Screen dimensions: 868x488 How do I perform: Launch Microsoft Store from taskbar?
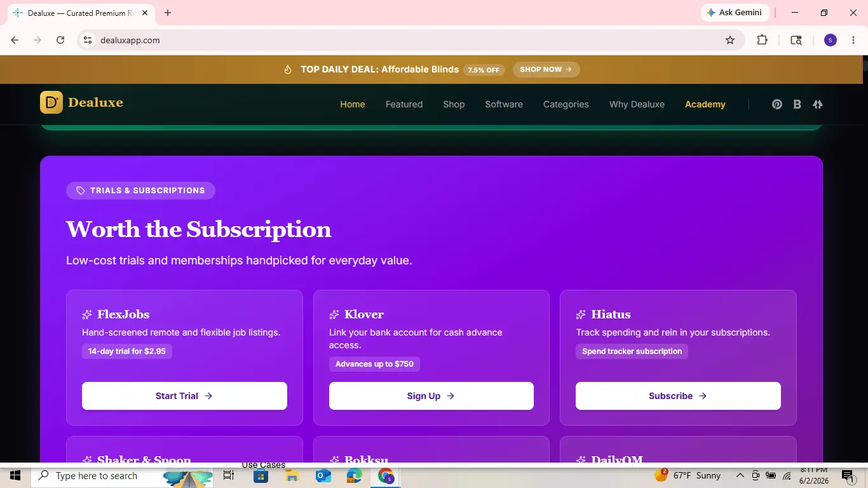261,475
